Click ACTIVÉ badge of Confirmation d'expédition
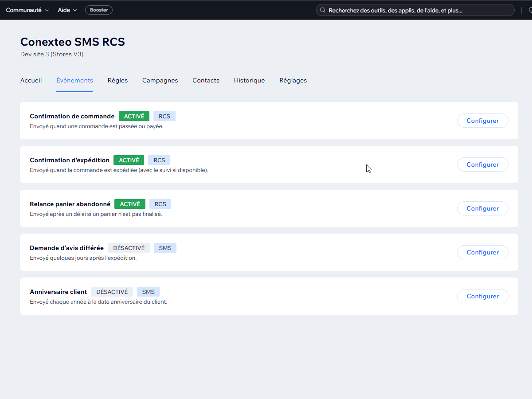 tap(129, 160)
